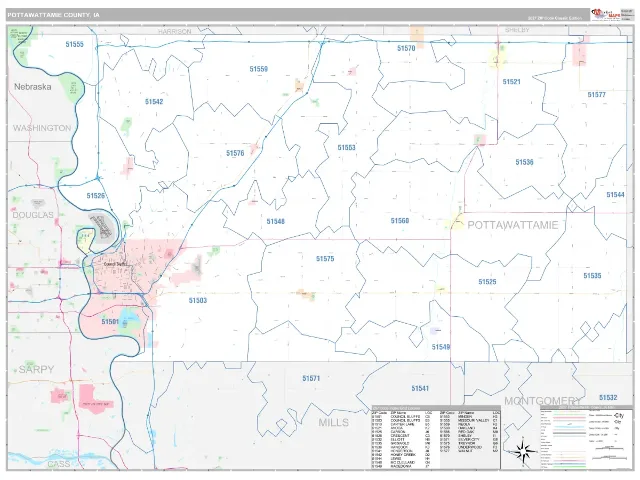
Task: Select ZIP code label 51541
Action: (x=420, y=388)
